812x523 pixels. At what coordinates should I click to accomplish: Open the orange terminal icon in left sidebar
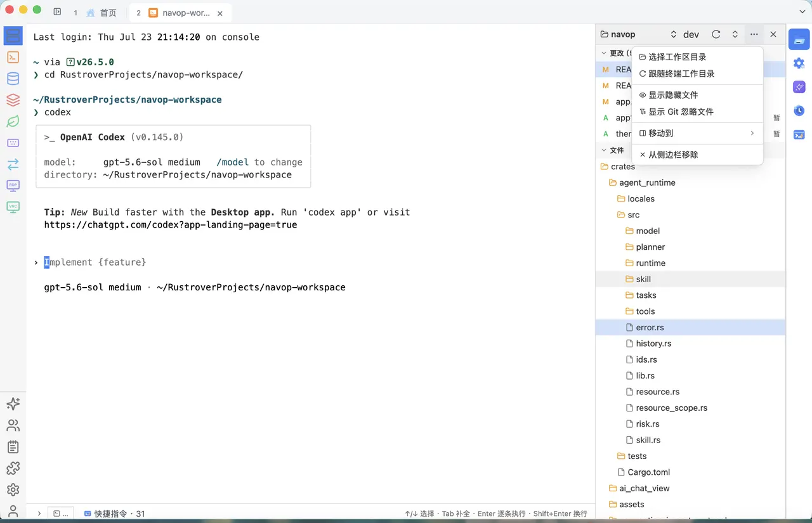pos(13,57)
